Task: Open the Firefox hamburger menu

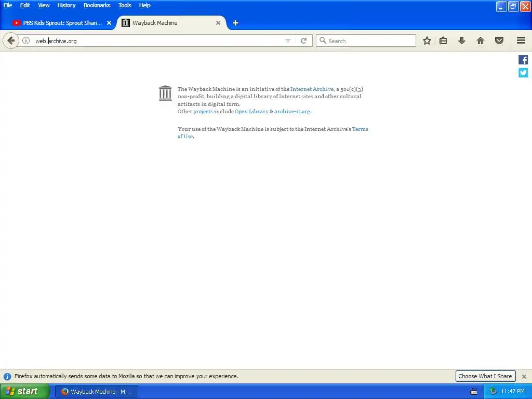Action: pyautogui.click(x=521, y=41)
